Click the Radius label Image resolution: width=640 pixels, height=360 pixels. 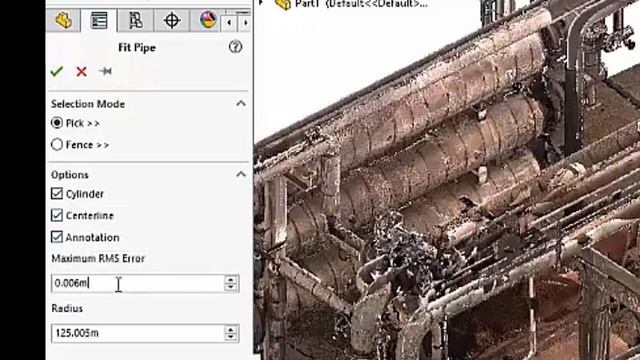(67, 308)
